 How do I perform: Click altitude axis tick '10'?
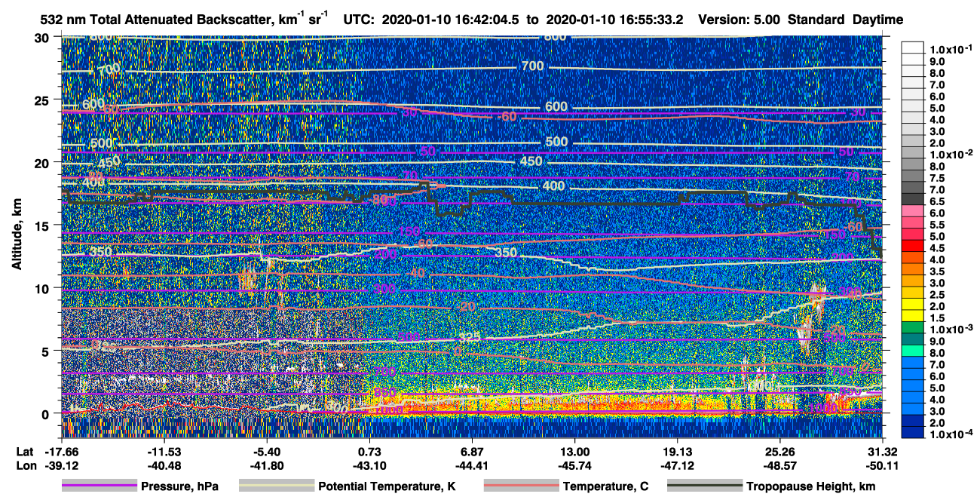coord(44,288)
